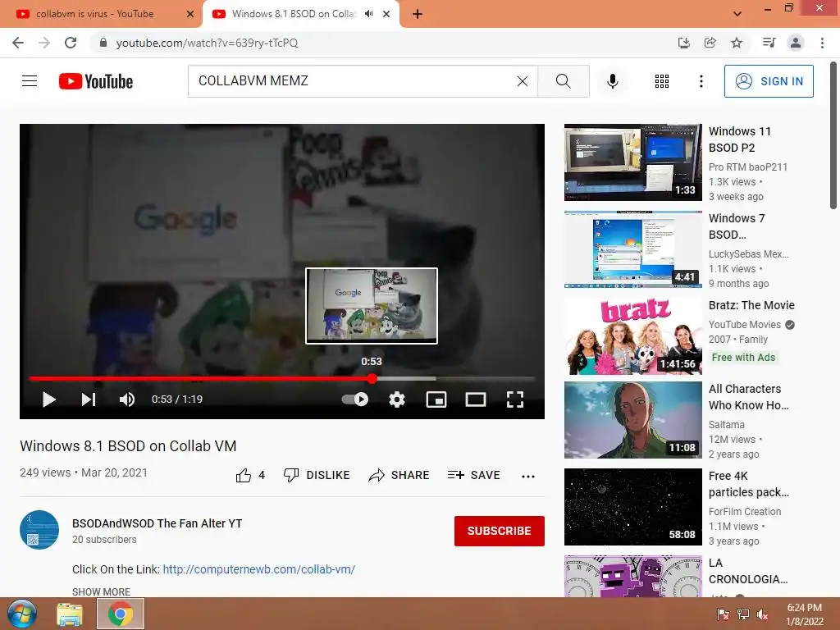Open the media control icon in toolbar

[769, 43]
